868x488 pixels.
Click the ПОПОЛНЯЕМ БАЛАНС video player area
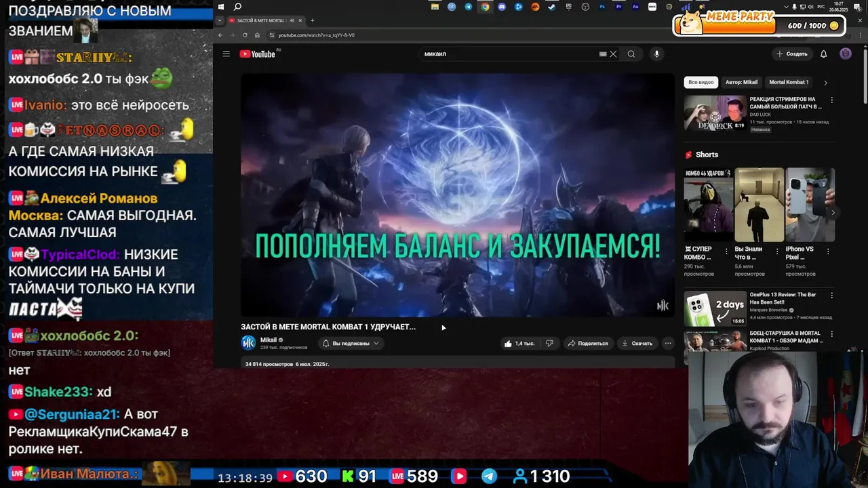[458, 195]
